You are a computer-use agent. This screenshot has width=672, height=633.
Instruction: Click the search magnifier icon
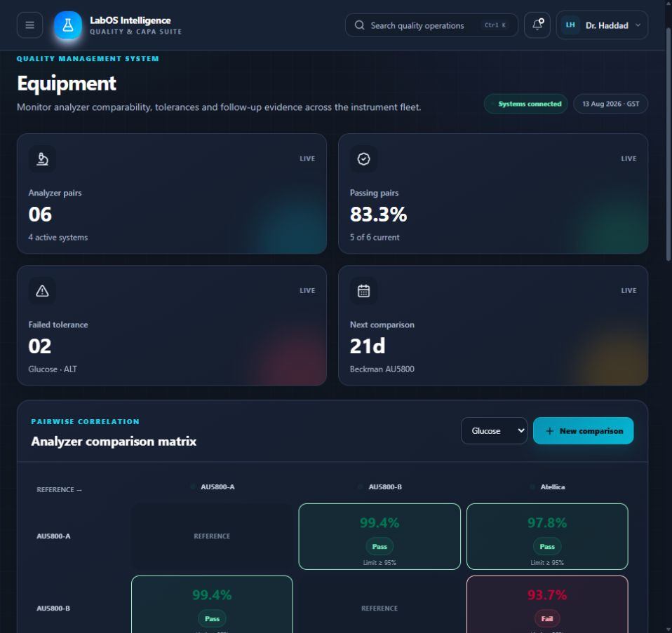click(360, 25)
